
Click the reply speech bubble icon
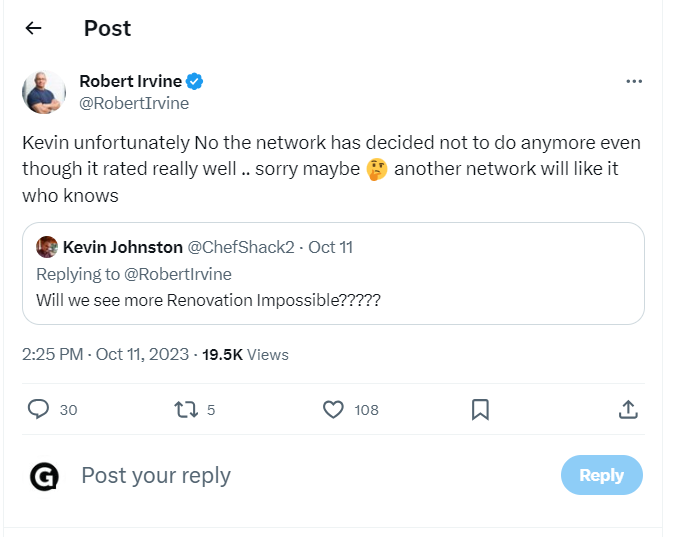(x=39, y=409)
